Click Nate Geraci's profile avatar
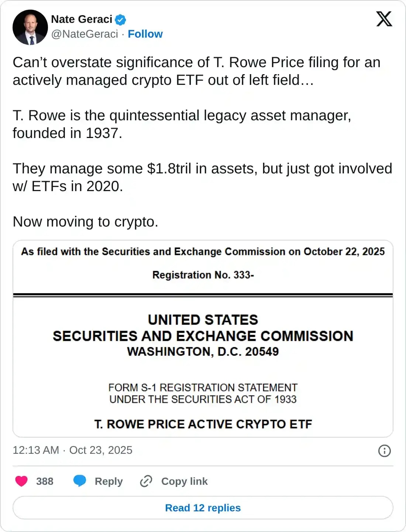406x532 pixels. (30, 27)
